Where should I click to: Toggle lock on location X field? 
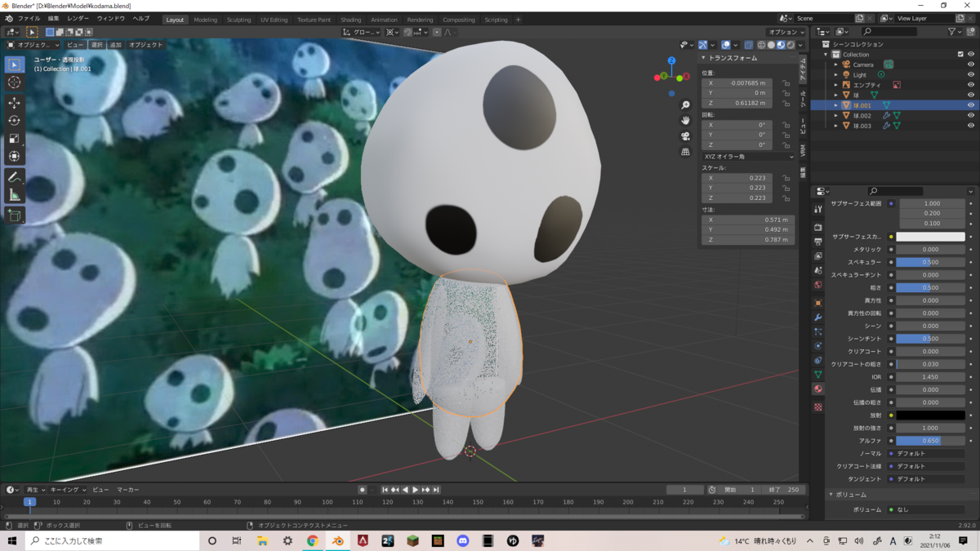786,83
